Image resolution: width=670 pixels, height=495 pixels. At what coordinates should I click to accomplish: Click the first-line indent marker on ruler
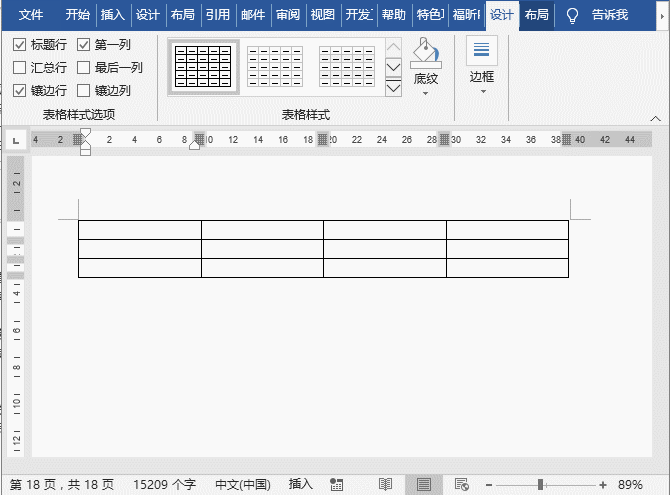85,132
